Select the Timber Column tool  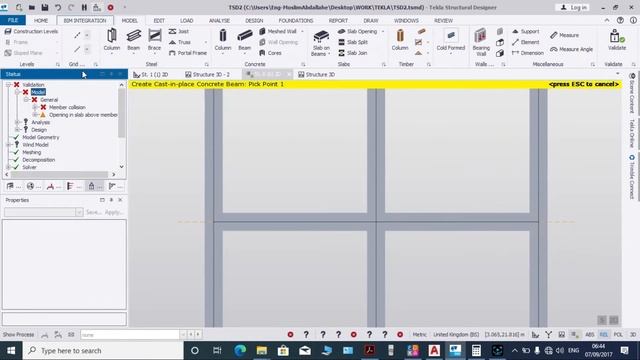pos(400,40)
